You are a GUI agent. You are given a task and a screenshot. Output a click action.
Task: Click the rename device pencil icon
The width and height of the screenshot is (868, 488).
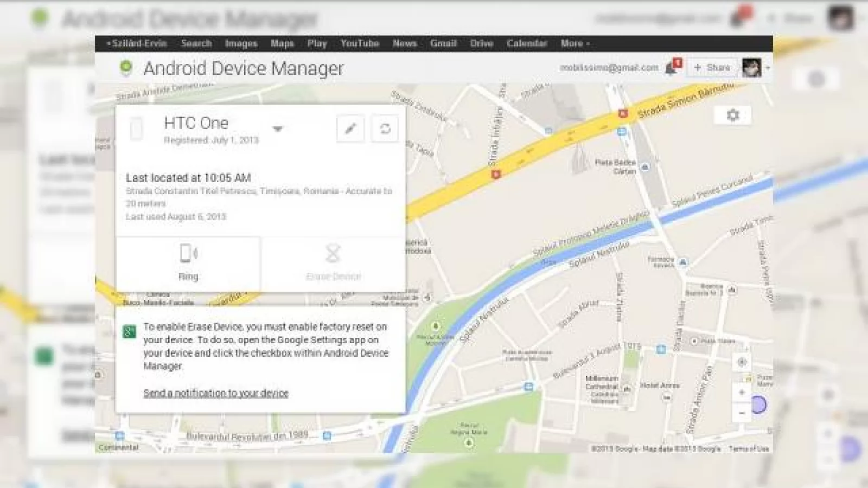350,129
